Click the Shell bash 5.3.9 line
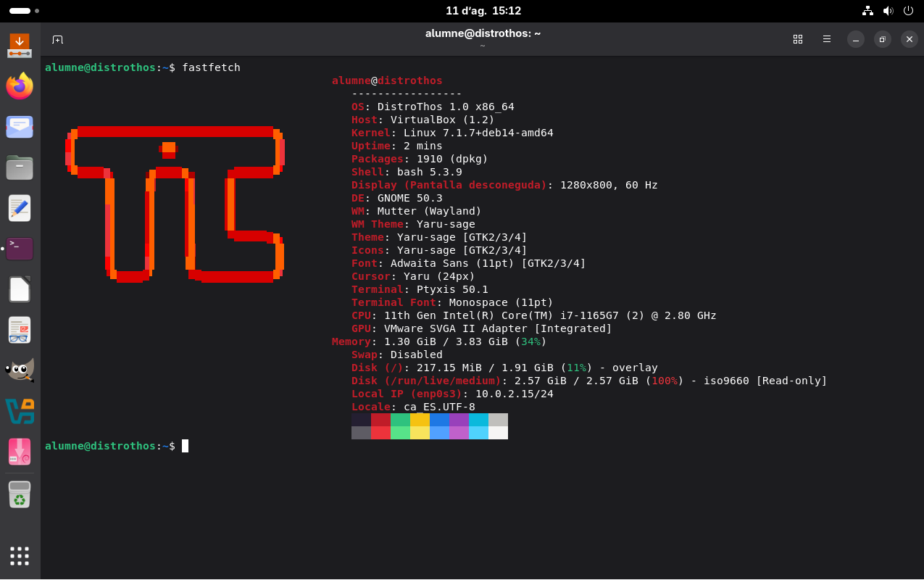This screenshot has width=924, height=580. [407, 172]
